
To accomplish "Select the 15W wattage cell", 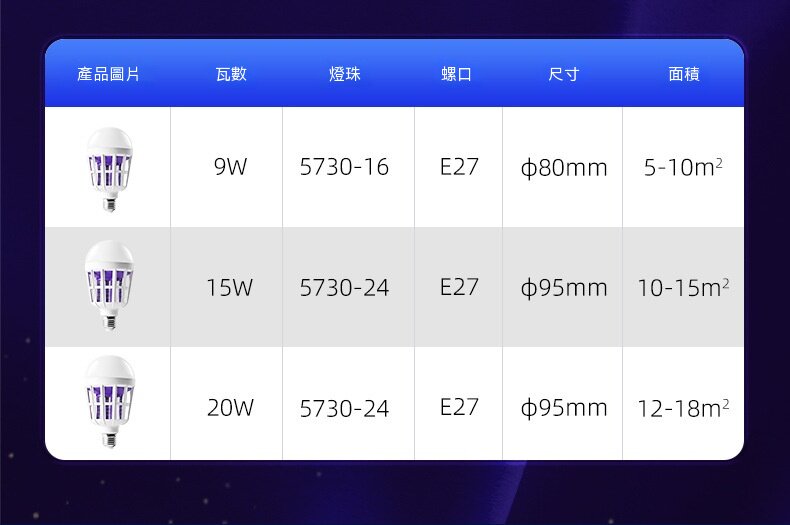I will coord(230,288).
